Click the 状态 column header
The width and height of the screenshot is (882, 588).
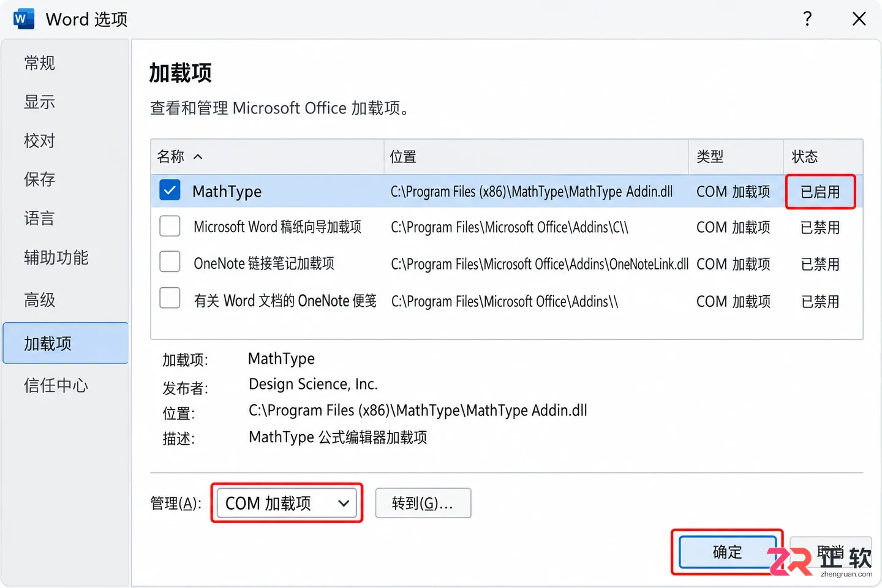pos(823,157)
